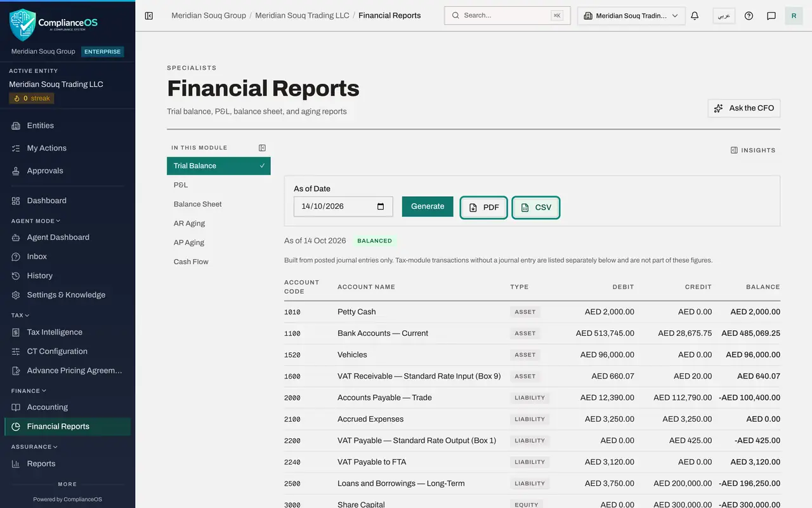Open the help question mark icon

click(749, 16)
